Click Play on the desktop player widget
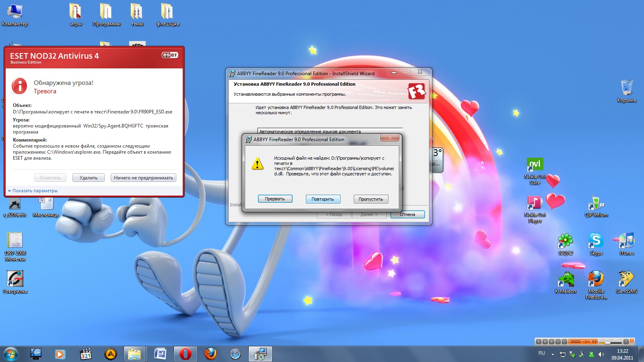The height and width of the screenshot is (362, 644). pos(539,341)
